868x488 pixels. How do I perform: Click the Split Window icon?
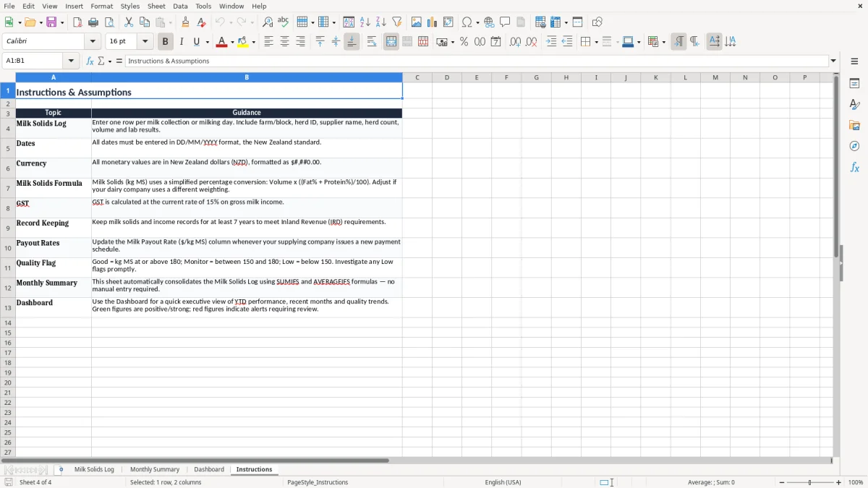click(578, 22)
